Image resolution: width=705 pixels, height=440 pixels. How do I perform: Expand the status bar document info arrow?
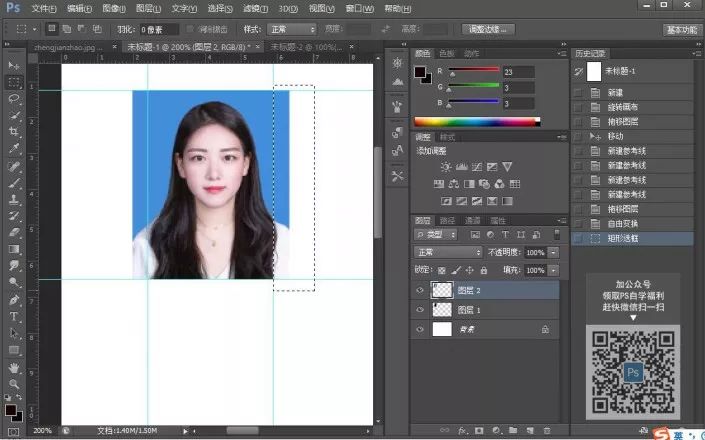185,431
